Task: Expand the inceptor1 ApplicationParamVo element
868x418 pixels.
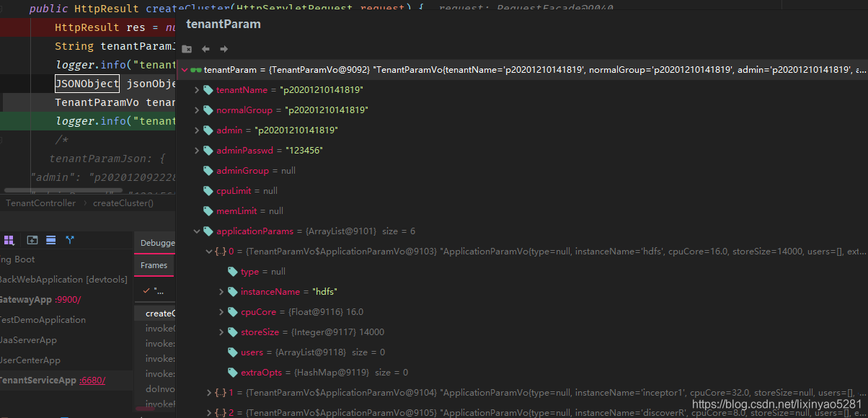Action: pos(208,393)
